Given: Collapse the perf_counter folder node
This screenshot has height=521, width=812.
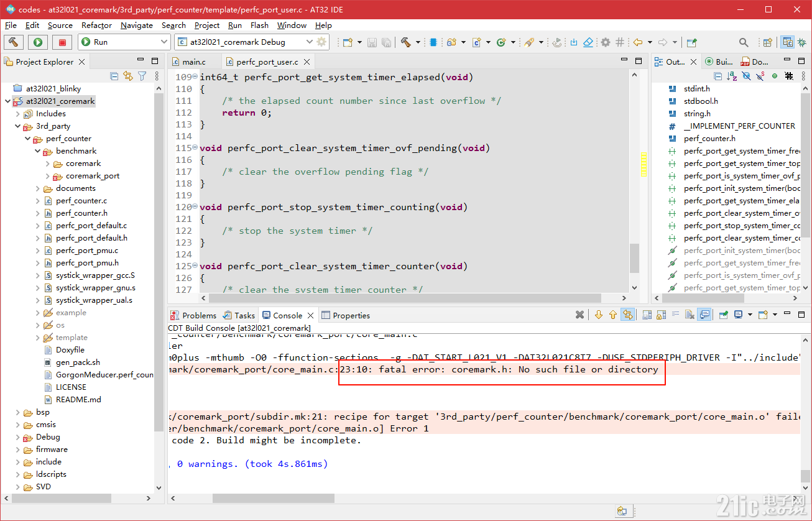Looking at the screenshot, I should pyautogui.click(x=28, y=139).
